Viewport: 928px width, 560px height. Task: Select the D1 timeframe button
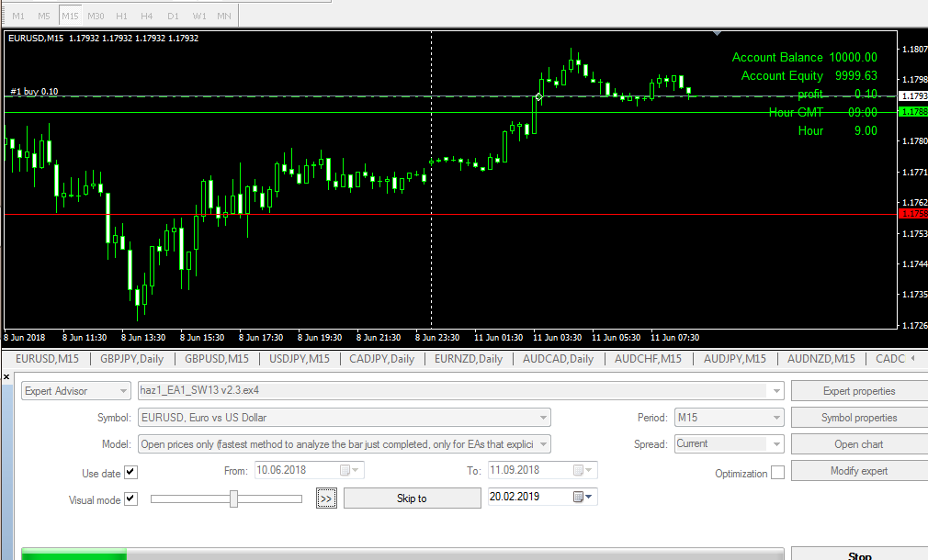(173, 16)
